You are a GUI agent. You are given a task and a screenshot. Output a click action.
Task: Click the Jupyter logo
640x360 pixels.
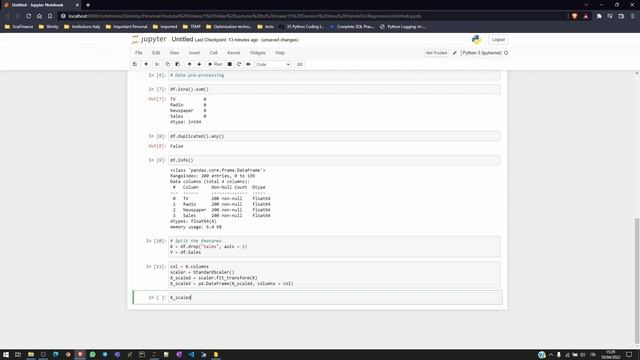149,40
